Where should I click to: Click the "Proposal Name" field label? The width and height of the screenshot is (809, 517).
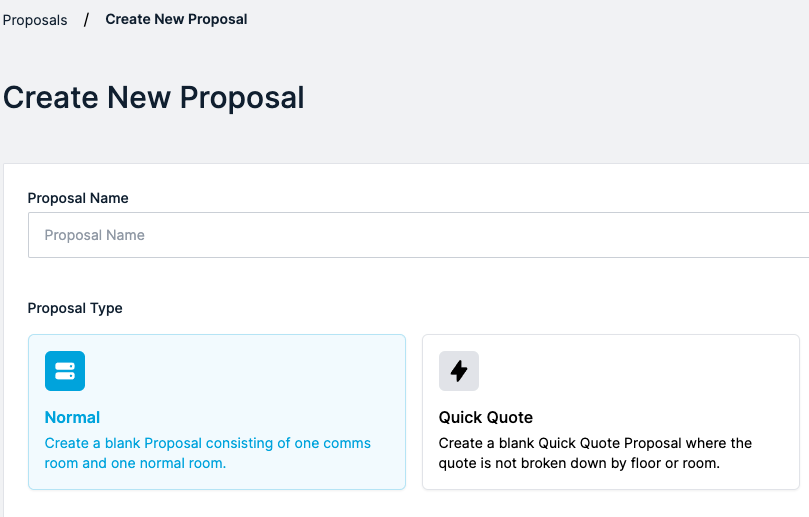[78, 198]
